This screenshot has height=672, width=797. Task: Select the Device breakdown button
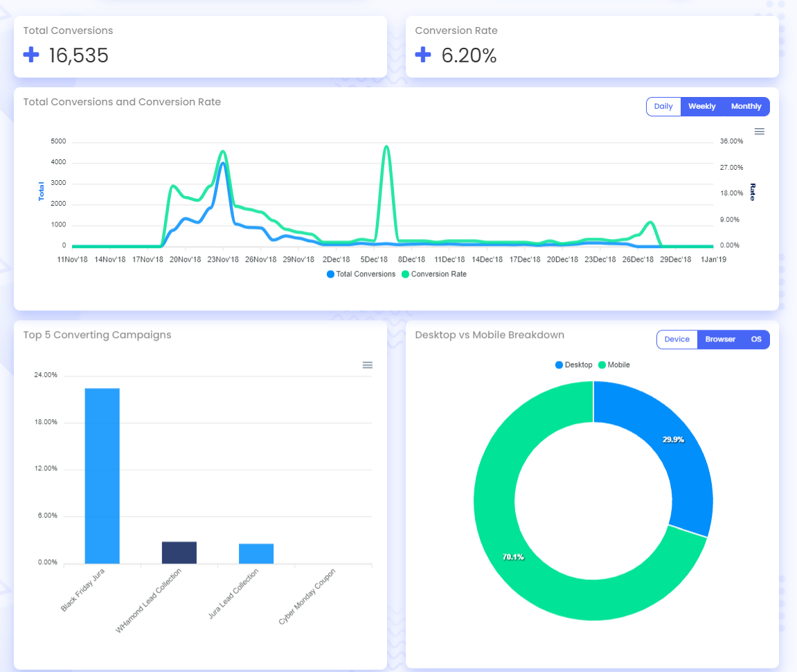[677, 339]
